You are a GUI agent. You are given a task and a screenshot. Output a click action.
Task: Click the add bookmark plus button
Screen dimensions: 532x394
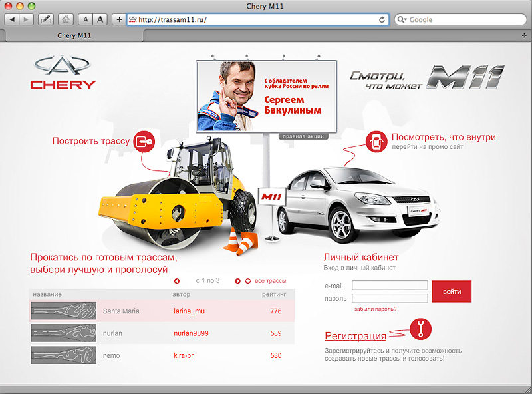click(x=119, y=19)
